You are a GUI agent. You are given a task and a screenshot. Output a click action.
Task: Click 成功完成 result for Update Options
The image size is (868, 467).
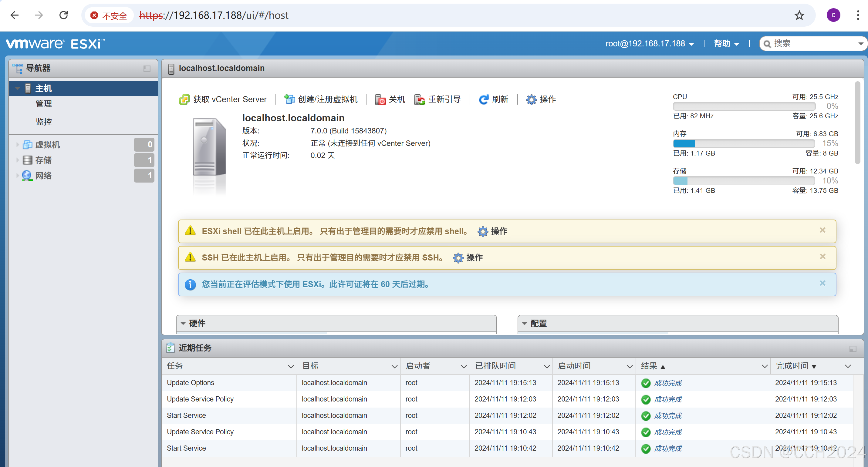coord(667,383)
